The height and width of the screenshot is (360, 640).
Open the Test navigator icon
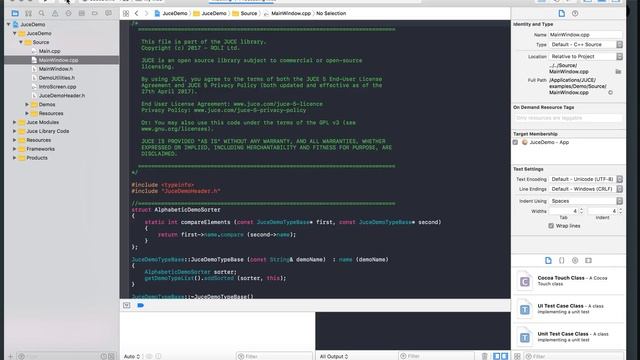click(68, 13)
